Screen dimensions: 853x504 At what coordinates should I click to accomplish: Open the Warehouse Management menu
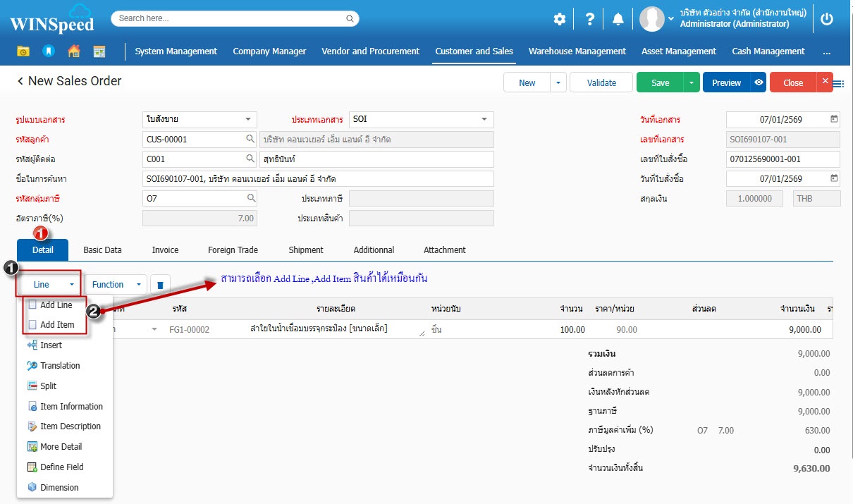(577, 51)
